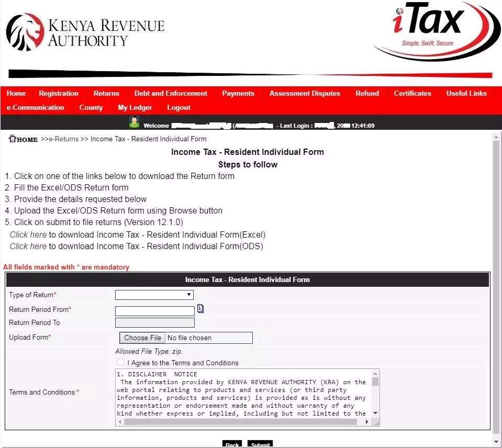The image size is (502, 448).
Task: Click the 'All fields marked with * are mandatory' notice
Action: (x=66, y=267)
